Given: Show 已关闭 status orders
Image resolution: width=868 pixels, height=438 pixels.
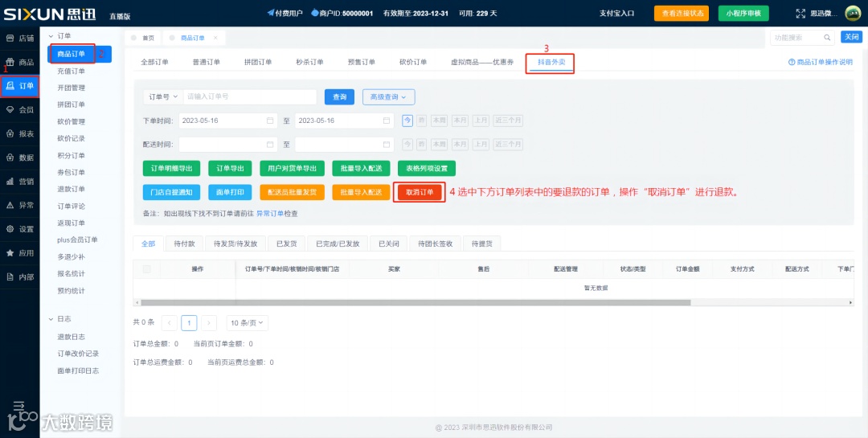Looking at the screenshot, I should tap(389, 244).
